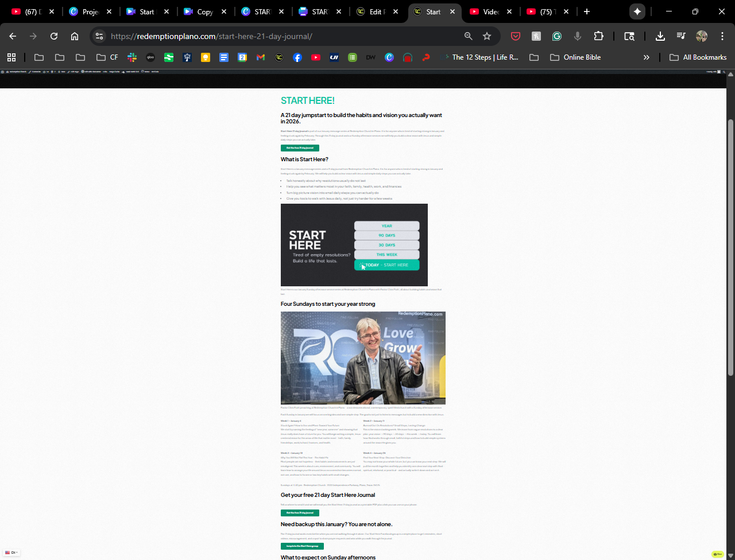Open the Gmail bookmark icon
735x560 pixels.
(x=261, y=57)
